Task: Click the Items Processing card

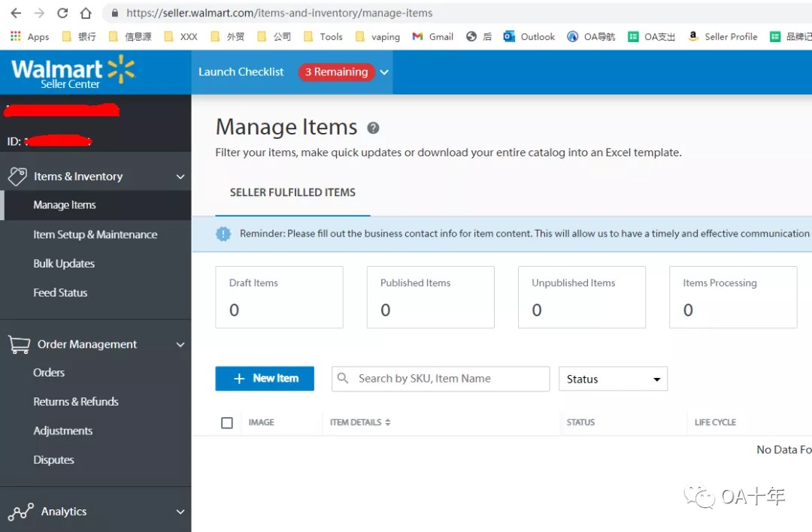Action: point(733,297)
